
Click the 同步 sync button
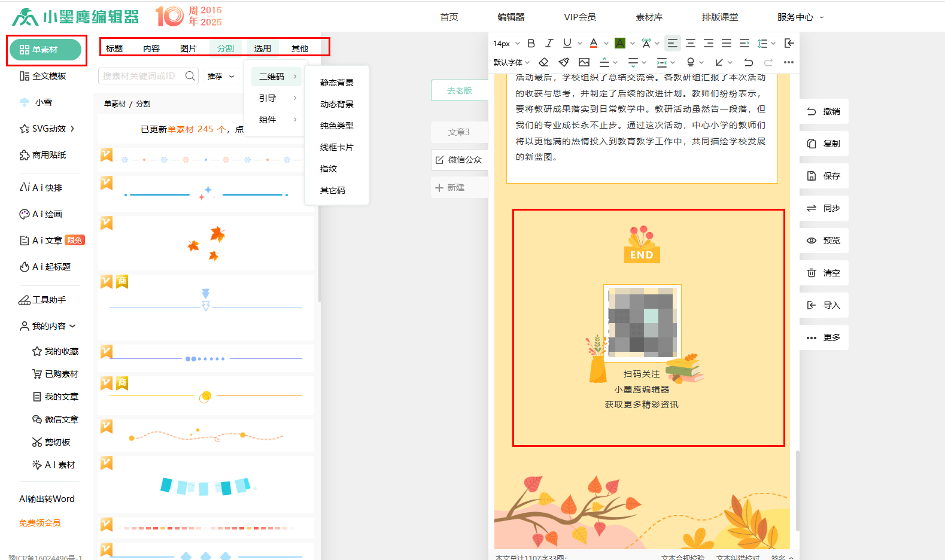(x=824, y=208)
